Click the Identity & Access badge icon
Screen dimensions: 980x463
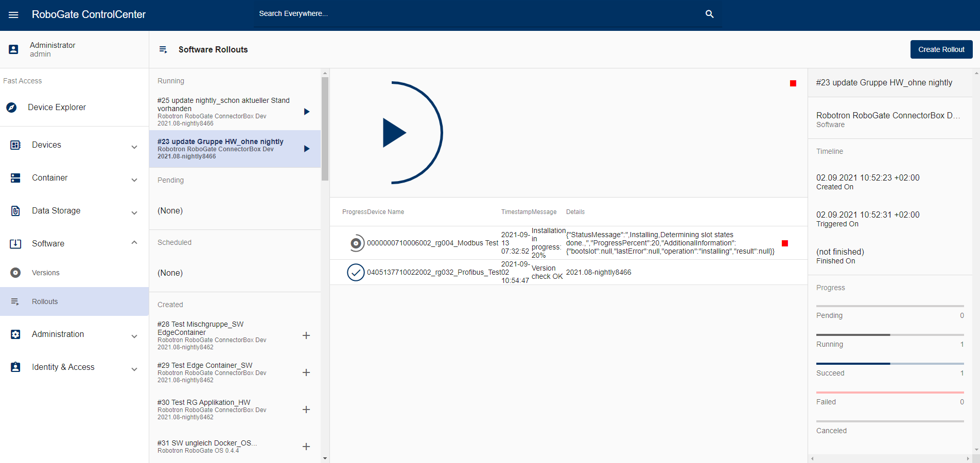pyautogui.click(x=15, y=367)
